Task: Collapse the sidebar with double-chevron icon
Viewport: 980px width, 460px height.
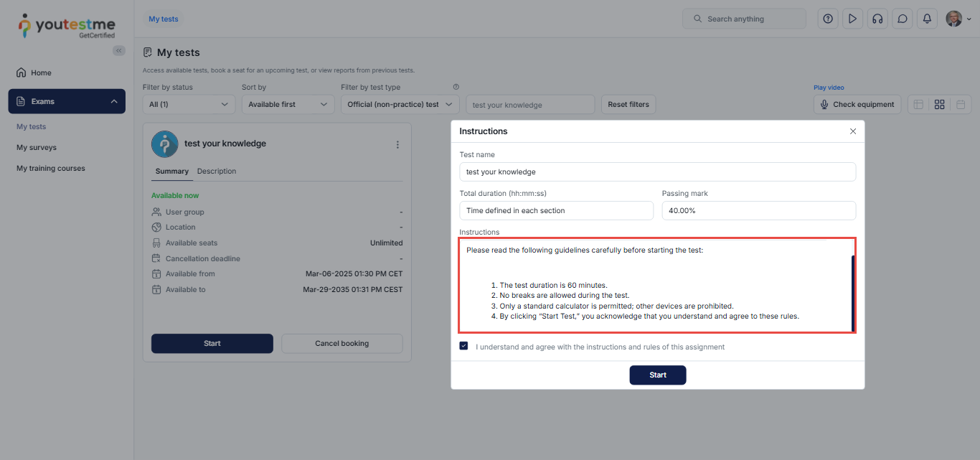Action: [119, 50]
